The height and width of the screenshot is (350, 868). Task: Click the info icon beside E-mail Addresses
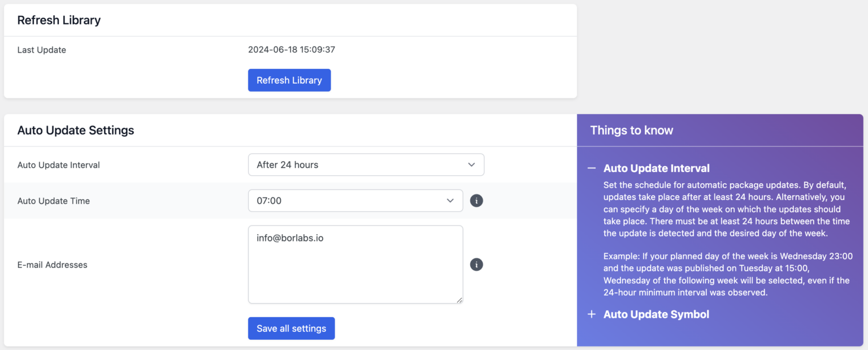pos(476,265)
